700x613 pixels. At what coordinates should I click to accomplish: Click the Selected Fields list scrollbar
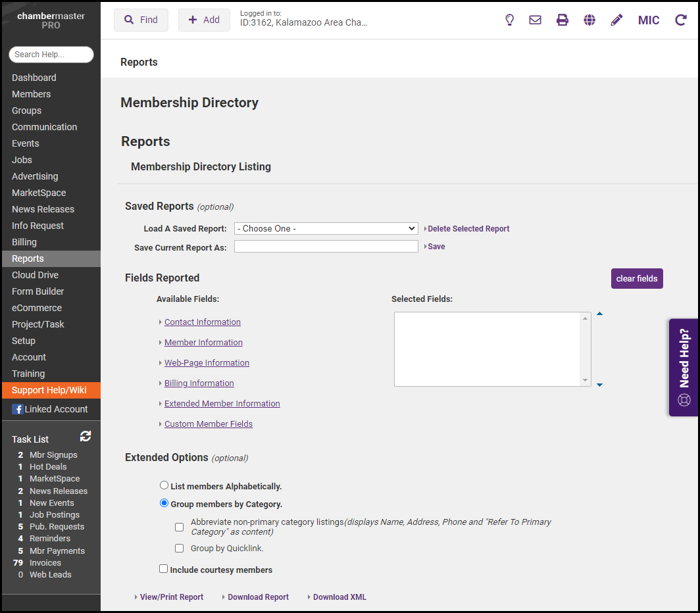pos(585,349)
